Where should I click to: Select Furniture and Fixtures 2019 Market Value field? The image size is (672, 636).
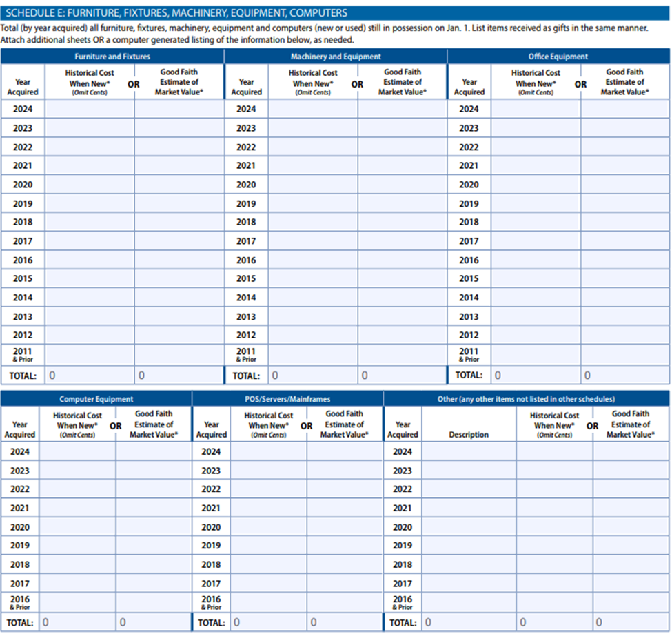(x=179, y=203)
